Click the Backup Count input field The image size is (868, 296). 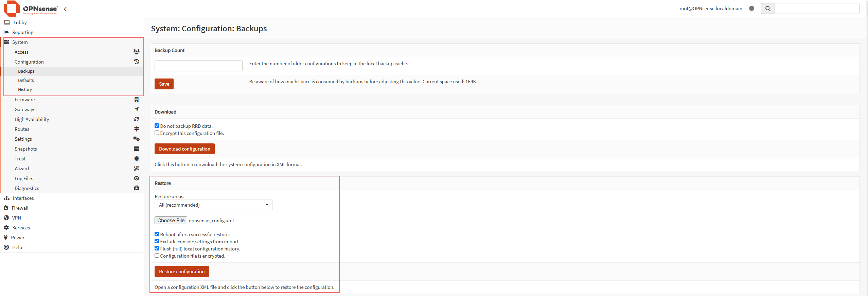198,66
